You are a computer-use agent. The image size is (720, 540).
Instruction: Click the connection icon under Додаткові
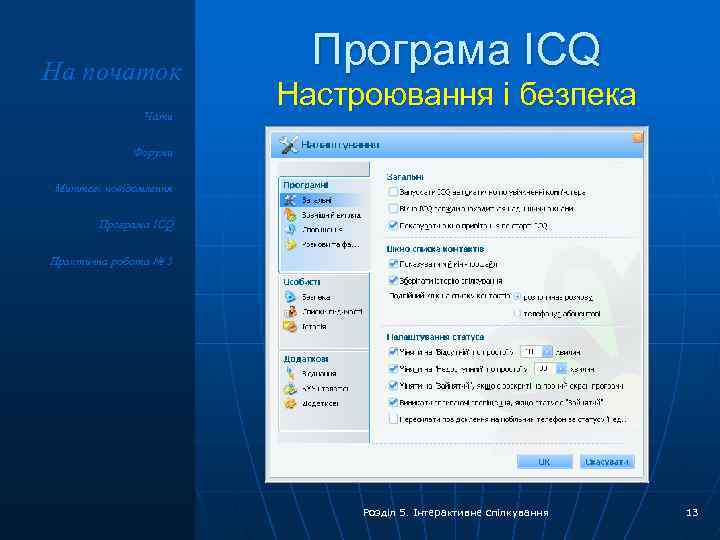290,373
